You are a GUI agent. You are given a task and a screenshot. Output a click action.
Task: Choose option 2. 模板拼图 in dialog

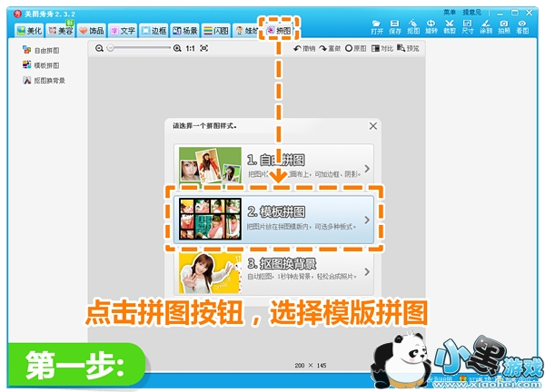[x=274, y=220]
